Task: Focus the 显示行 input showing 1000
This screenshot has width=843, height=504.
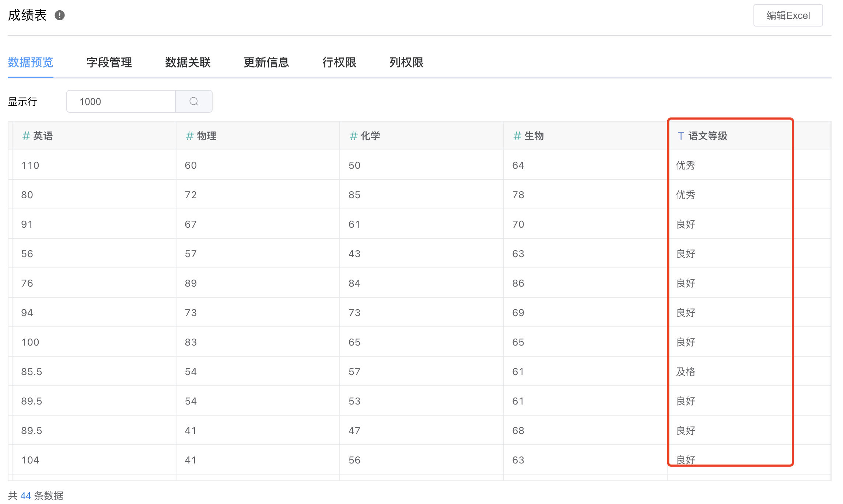Action: tap(121, 101)
